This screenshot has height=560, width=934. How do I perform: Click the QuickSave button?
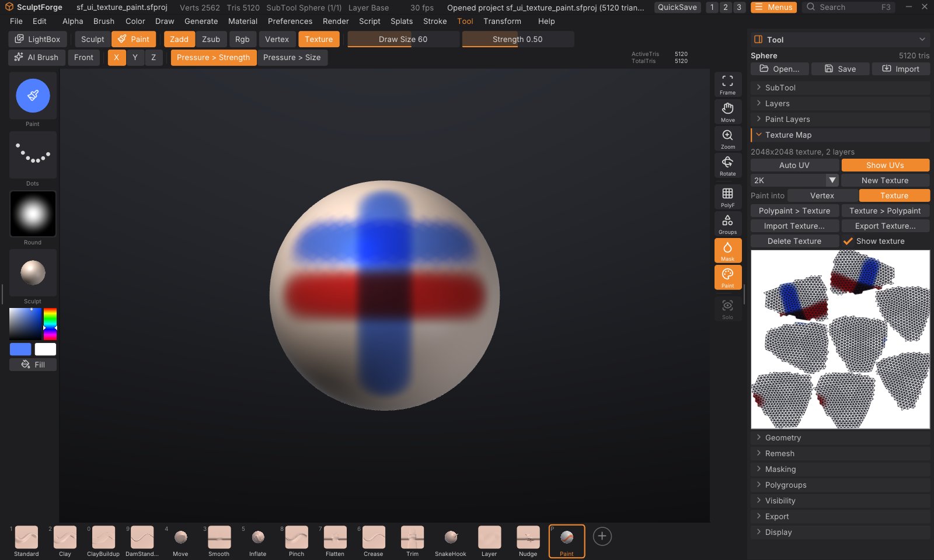click(x=677, y=7)
